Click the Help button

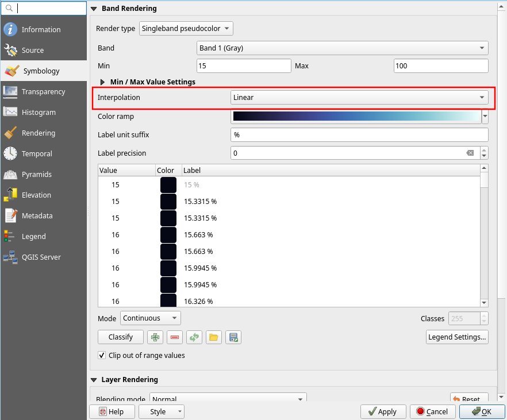pos(112,411)
